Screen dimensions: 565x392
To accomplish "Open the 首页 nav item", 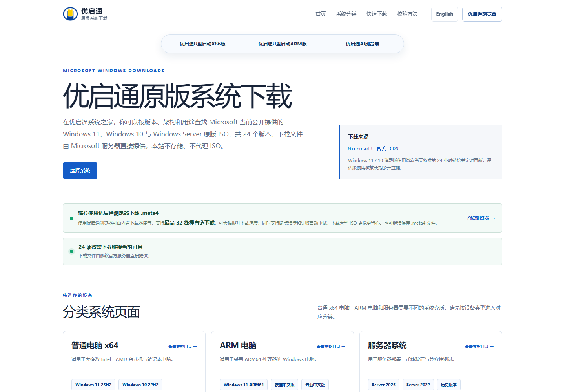I will (x=321, y=14).
